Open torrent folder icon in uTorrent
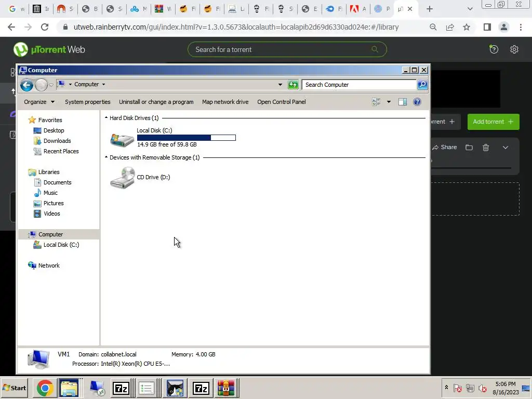This screenshot has height=399, width=532. click(469, 147)
